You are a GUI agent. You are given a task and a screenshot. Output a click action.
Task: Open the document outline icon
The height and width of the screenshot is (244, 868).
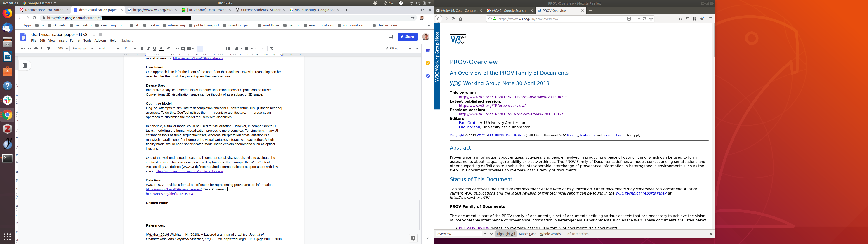point(25,65)
